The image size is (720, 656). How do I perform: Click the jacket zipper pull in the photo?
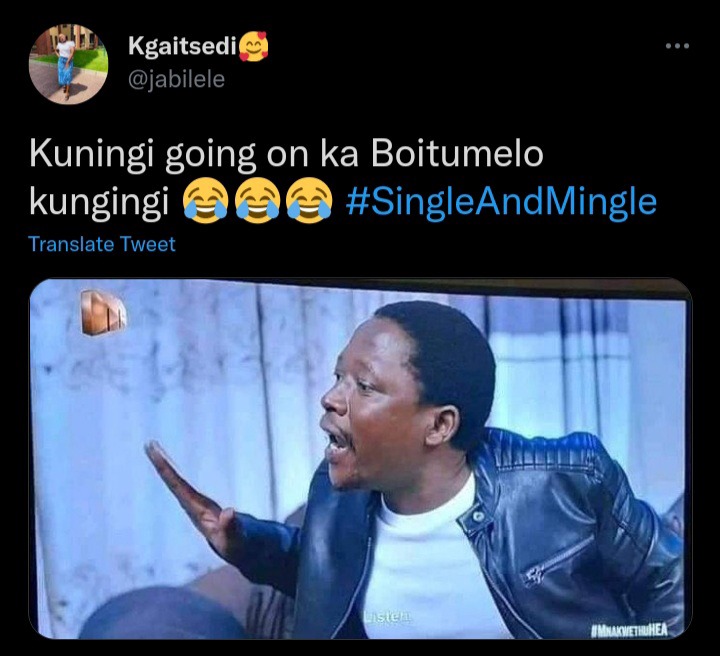click(534, 575)
